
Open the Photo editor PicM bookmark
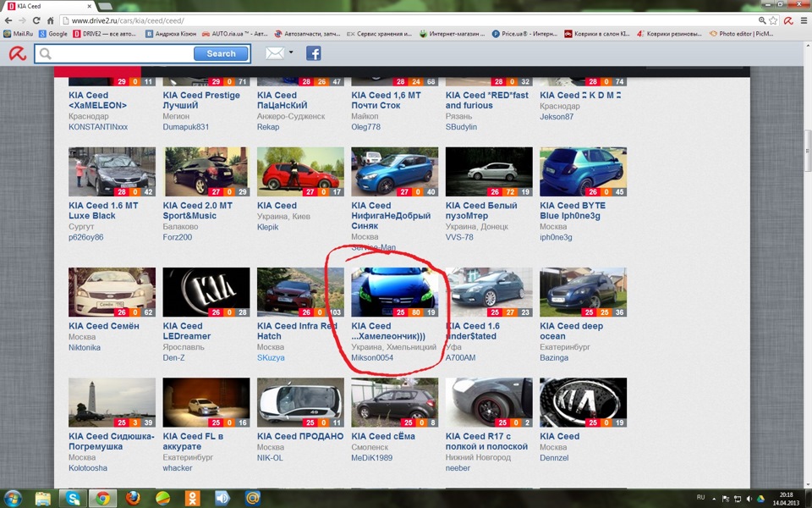pos(742,34)
